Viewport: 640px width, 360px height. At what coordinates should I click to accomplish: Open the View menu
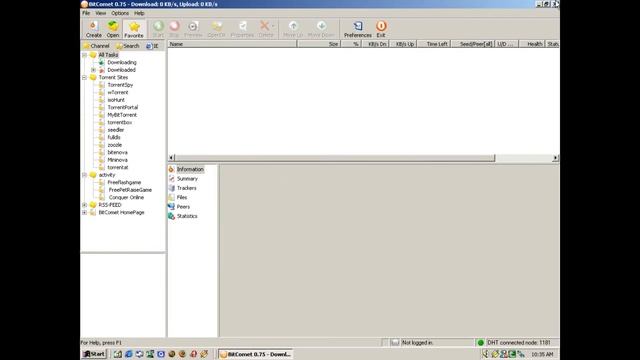pyautogui.click(x=100, y=13)
